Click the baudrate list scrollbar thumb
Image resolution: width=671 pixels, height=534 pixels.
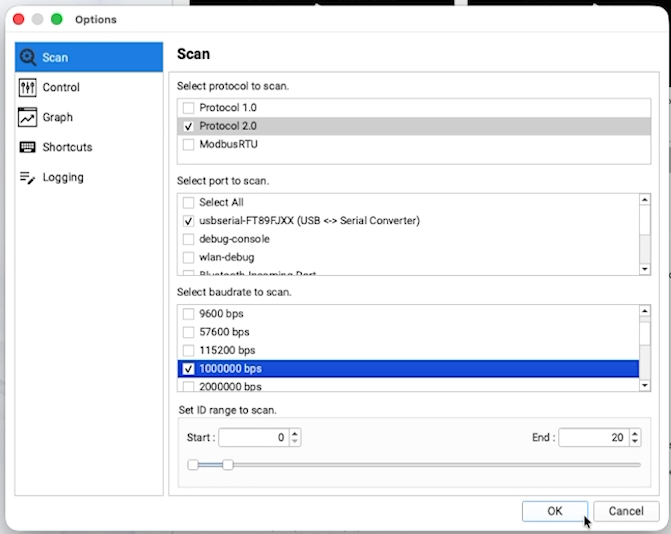pyautogui.click(x=644, y=332)
